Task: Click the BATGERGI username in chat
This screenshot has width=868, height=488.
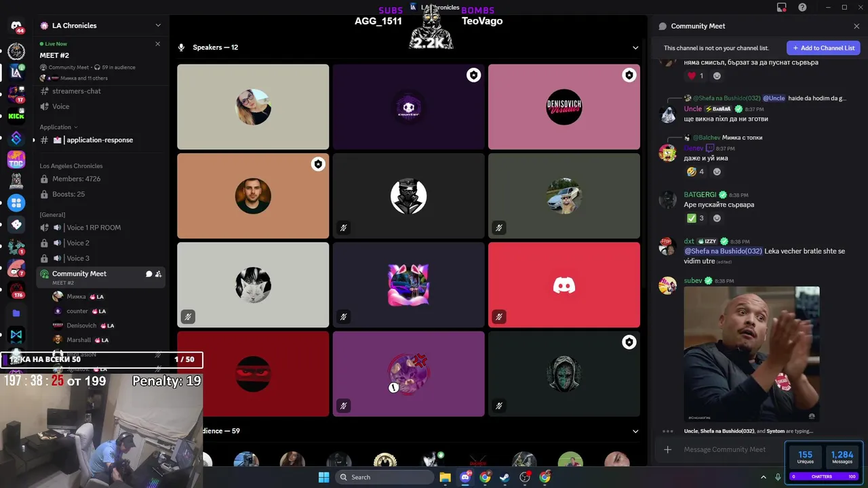Action: 700,195
